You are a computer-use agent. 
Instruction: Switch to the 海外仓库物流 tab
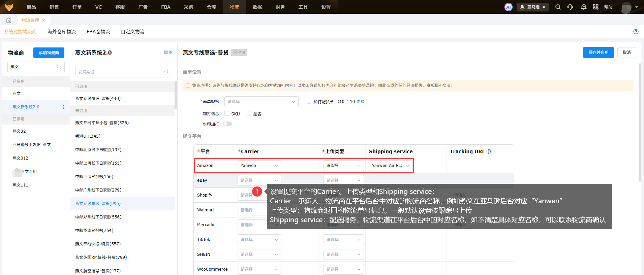pyautogui.click(x=62, y=32)
